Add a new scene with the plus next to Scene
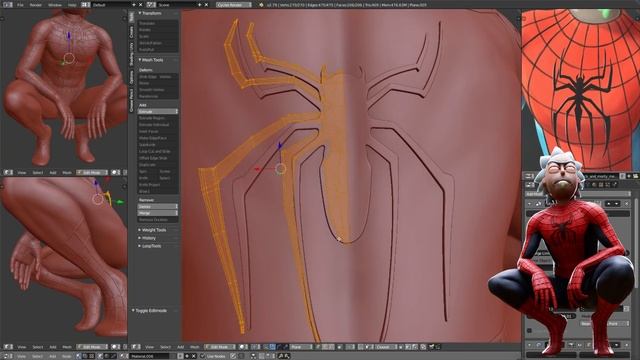 point(200,5)
